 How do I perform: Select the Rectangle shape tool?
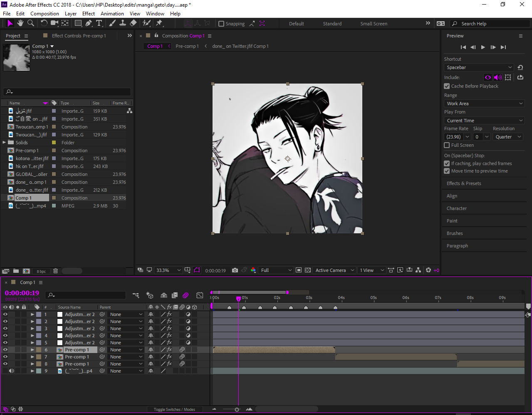click(78, 23)
